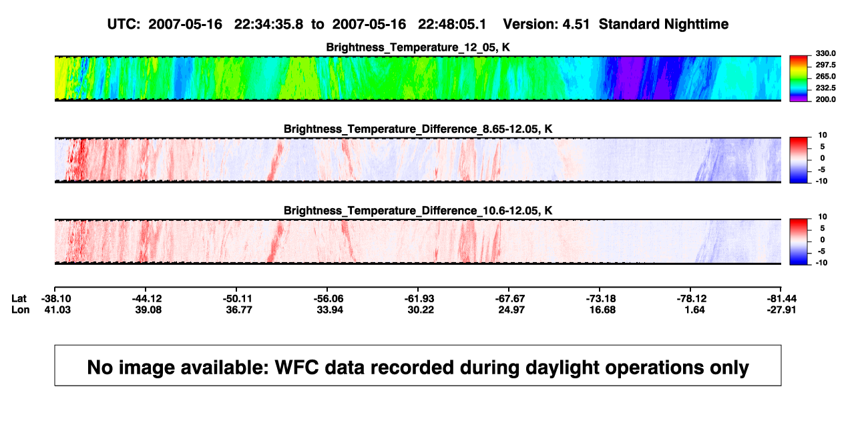
Task: Click the Lon axis label
Action: point(21,310)
